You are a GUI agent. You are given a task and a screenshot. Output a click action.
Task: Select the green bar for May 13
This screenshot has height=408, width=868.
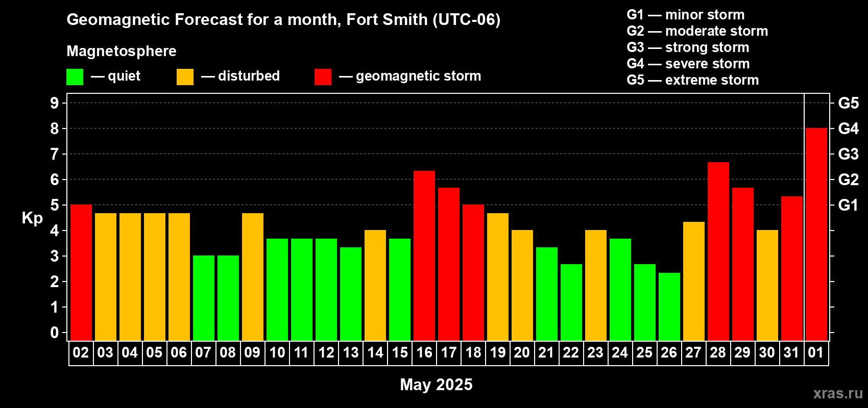point(351,294)
